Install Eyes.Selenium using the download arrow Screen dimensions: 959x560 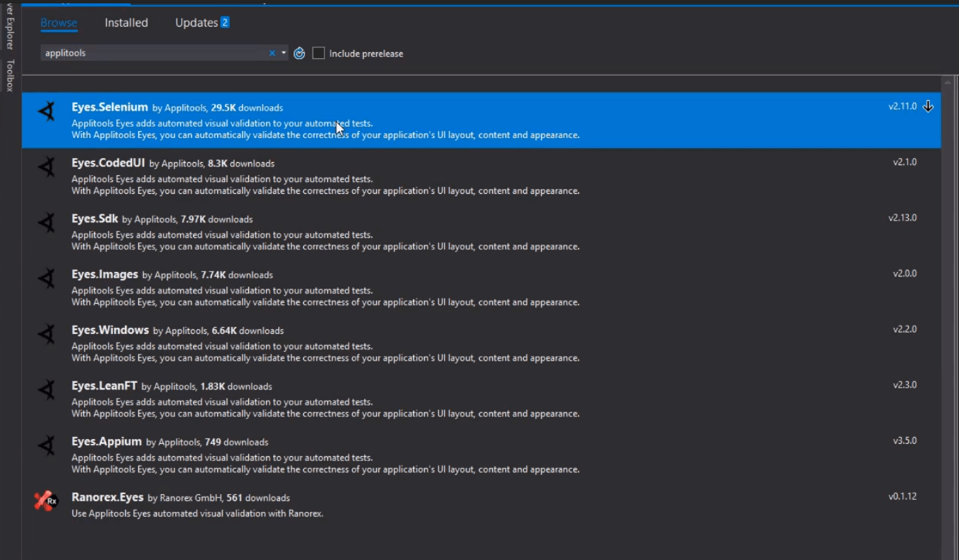[x=928, y=107]
